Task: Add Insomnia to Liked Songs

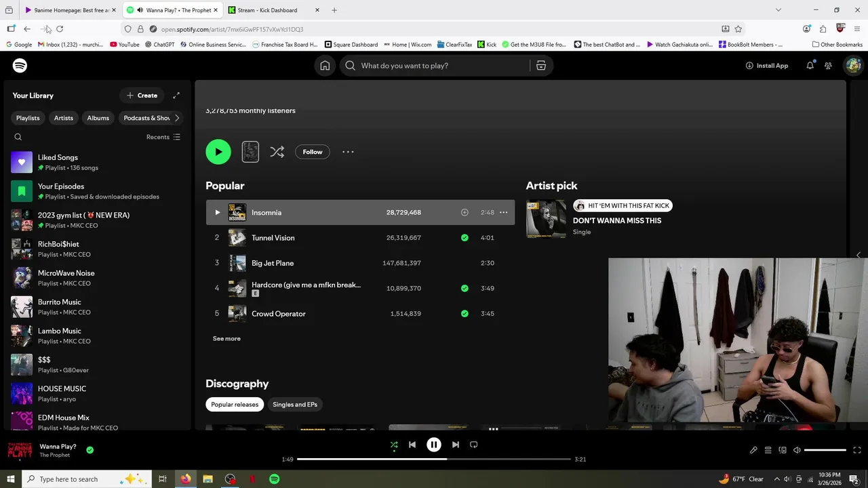Action: [465, 213]
